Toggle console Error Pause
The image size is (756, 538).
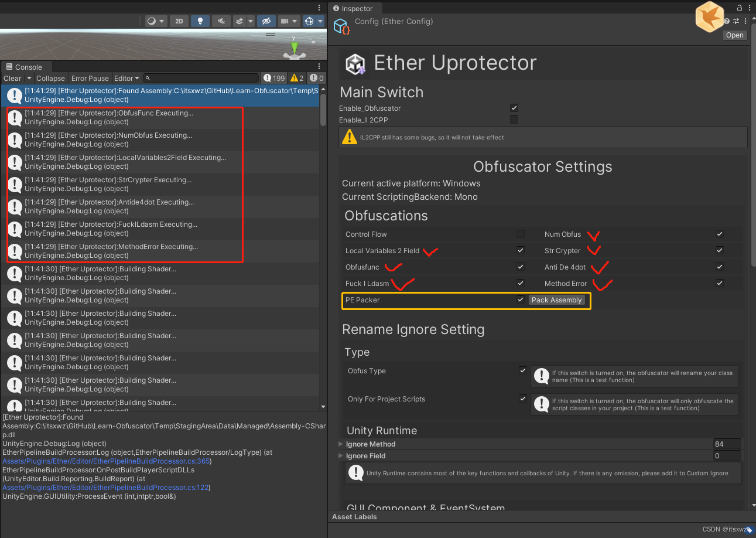(x=90, y=78)
